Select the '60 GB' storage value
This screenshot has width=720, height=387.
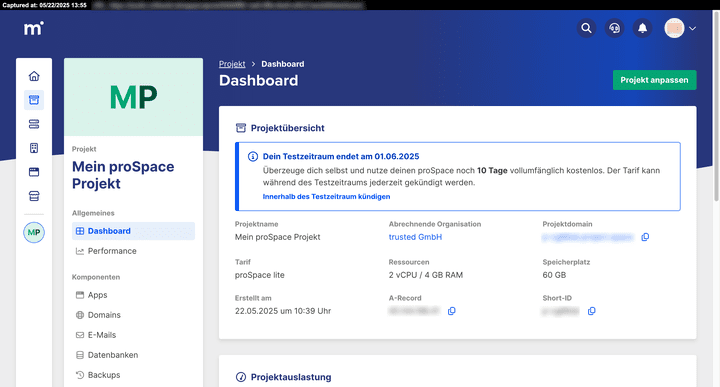(554, 275)
